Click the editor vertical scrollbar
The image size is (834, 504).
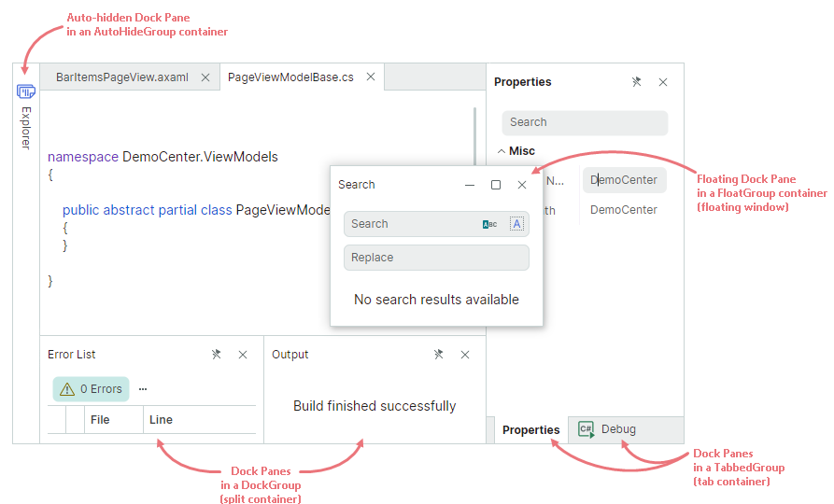474,136
